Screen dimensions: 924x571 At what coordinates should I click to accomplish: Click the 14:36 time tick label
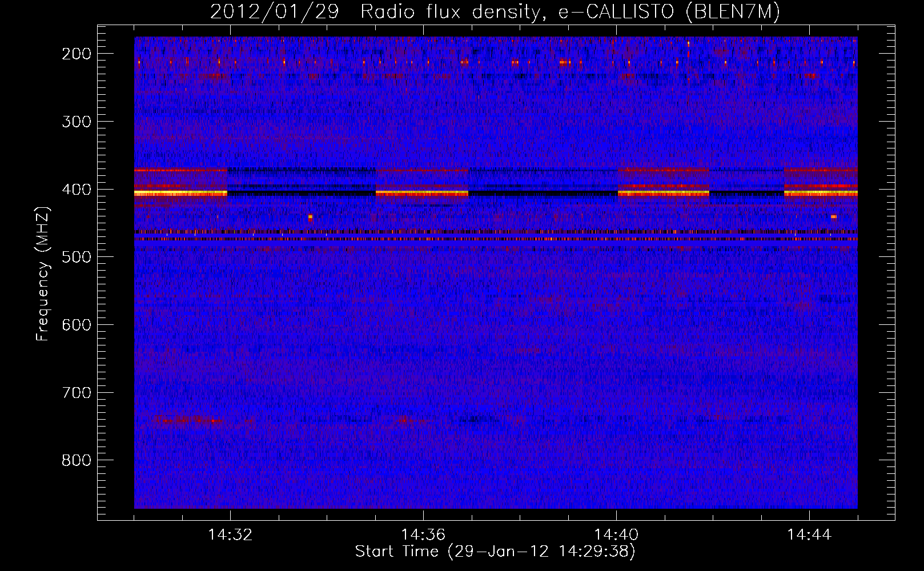pos(423,535)
